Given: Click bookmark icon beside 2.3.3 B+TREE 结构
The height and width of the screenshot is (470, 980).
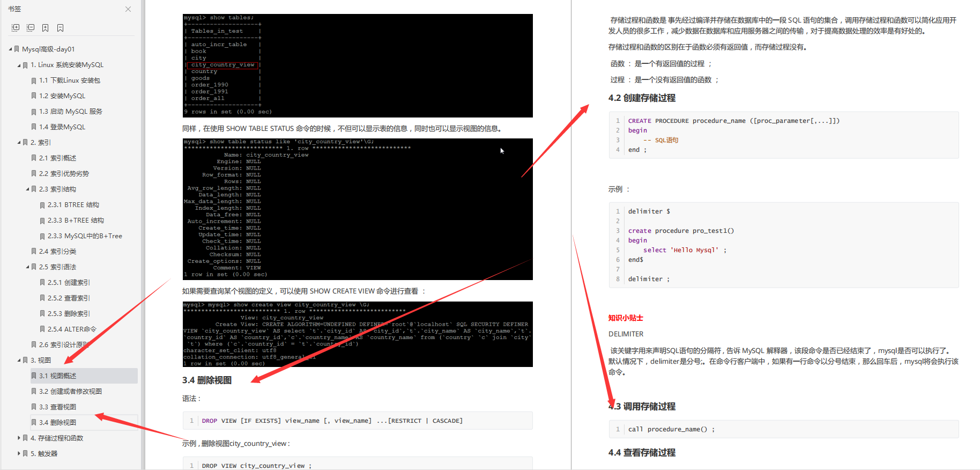Looking at the screenshot, I should coord(42,221).
